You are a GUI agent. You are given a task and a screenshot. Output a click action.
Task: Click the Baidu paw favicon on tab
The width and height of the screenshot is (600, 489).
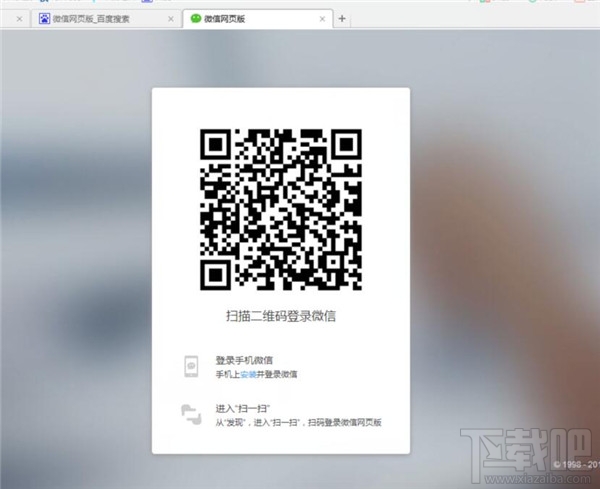[x=44, y=18]
